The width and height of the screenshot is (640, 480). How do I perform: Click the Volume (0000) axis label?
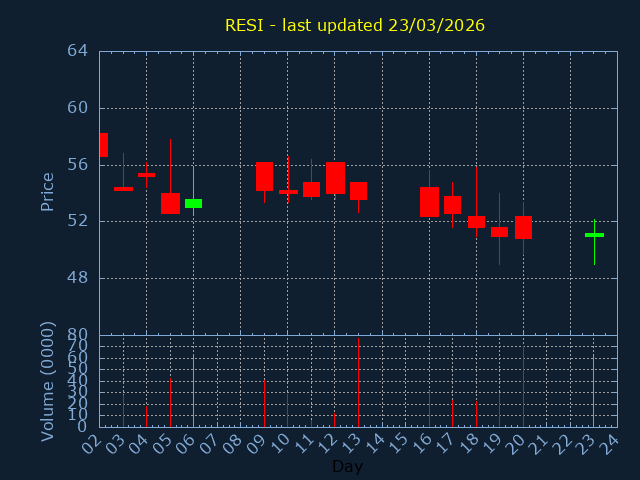[x=47, y=381]
